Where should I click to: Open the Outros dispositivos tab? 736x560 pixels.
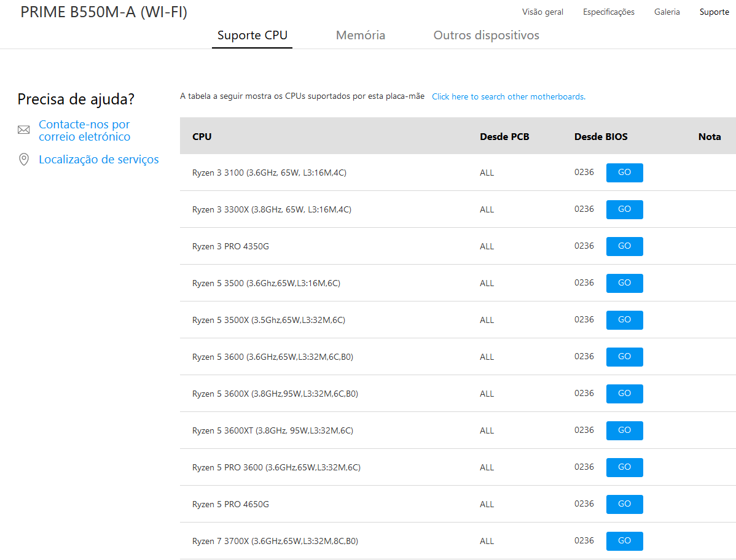tap(487, 35)
